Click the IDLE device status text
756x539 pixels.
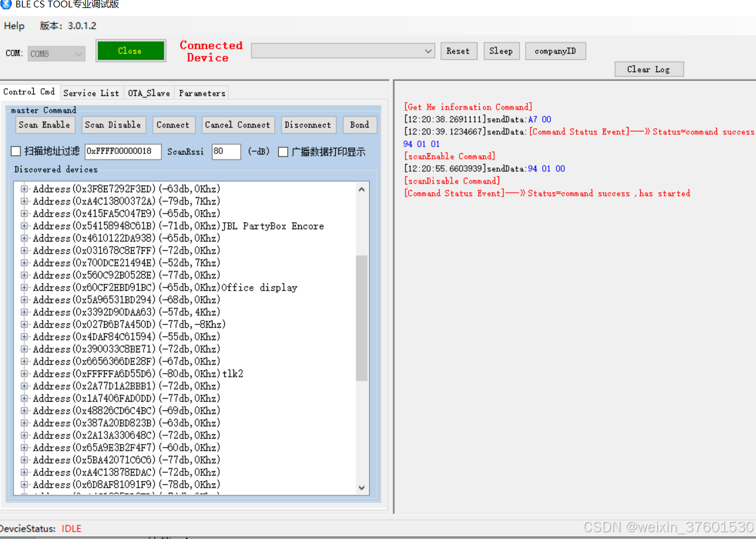tap(71, 529)
